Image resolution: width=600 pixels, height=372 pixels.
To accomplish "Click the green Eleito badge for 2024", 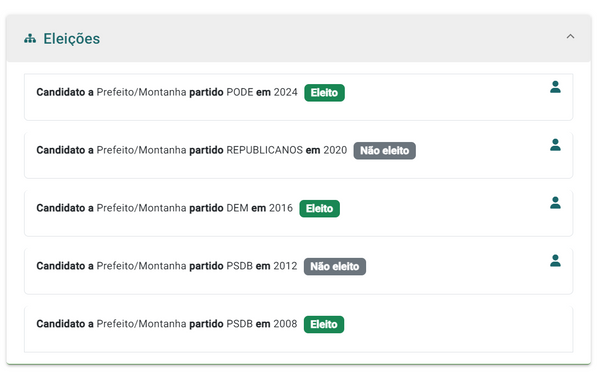I will click(x=324, y=93).
